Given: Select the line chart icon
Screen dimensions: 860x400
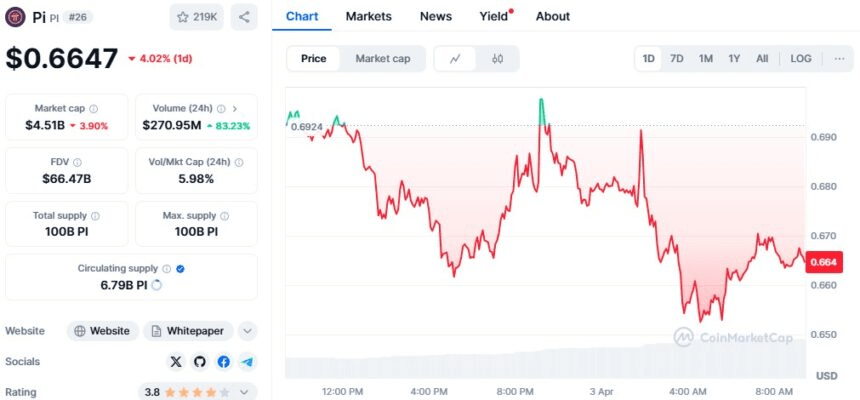Looking at the screenshot, I should click(x=456, y=59).
